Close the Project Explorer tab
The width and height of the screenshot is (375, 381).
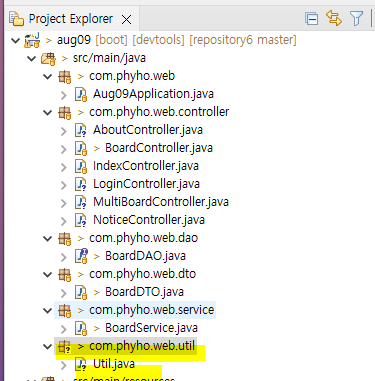click(x=126, y=20)
